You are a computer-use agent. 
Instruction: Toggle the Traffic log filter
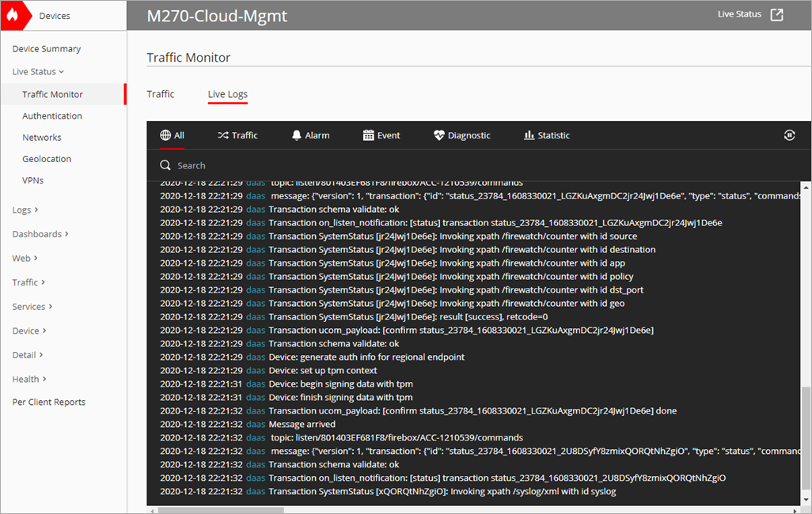pyautogui.click(x=237, y=134)
